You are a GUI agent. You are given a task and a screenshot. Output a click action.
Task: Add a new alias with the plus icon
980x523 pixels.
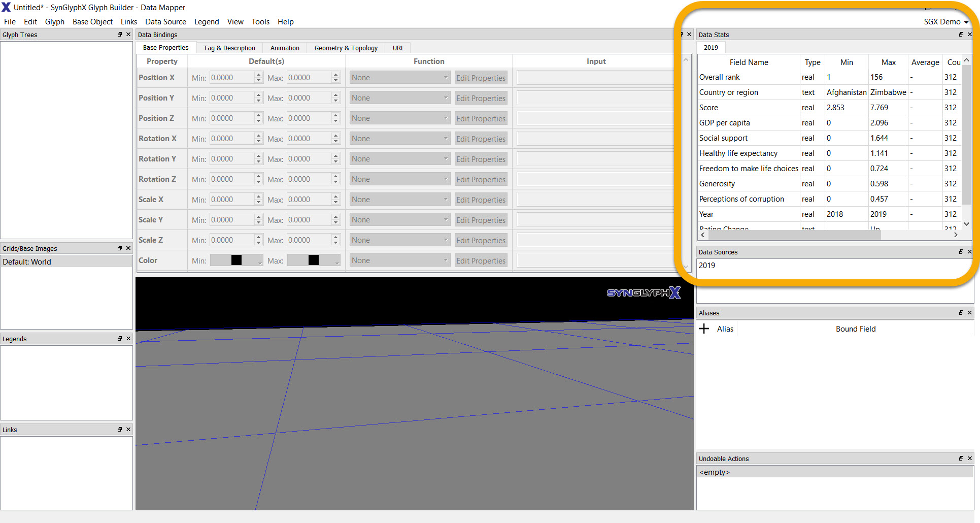(704, 329)
